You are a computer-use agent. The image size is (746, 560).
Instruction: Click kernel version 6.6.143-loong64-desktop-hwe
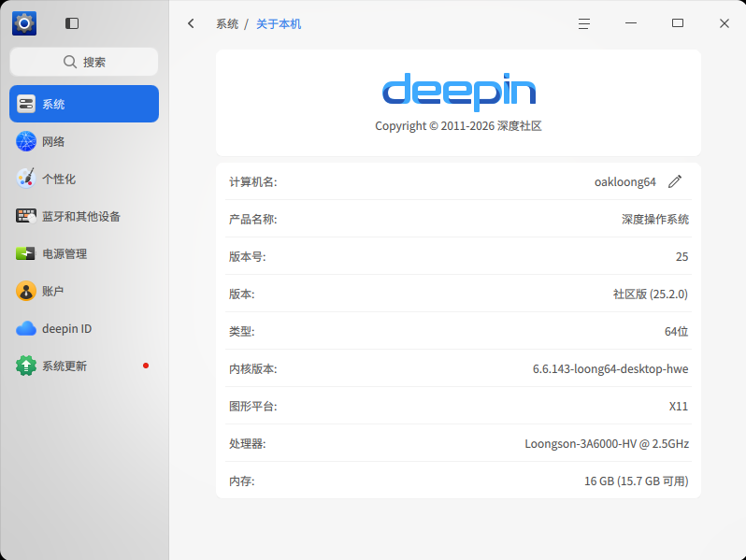point(610,369)
